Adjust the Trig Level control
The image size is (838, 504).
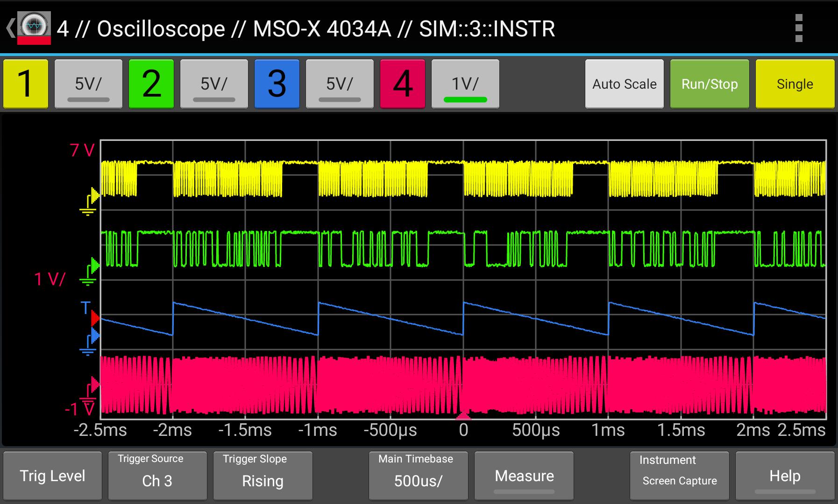pyautogui.click(x=52, y=476)
